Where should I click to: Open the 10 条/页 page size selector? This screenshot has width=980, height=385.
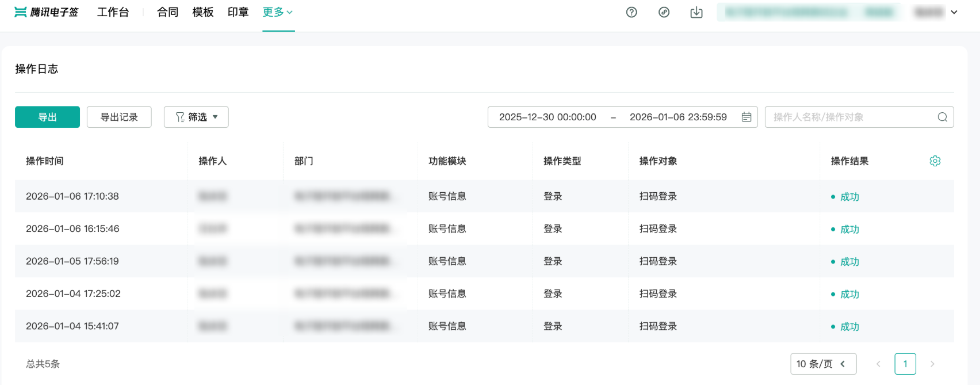pos(822,364)
